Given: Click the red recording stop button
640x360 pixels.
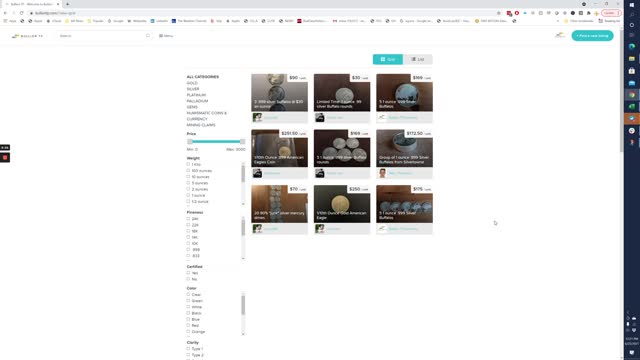Looking at the screenshot, I should pos(5,157).
